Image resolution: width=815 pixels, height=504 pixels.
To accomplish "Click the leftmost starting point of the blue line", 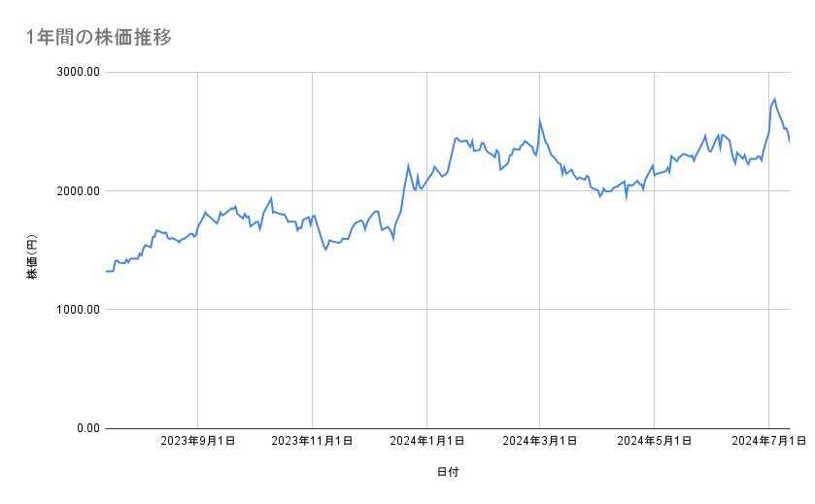I will (x=106, y=271).
